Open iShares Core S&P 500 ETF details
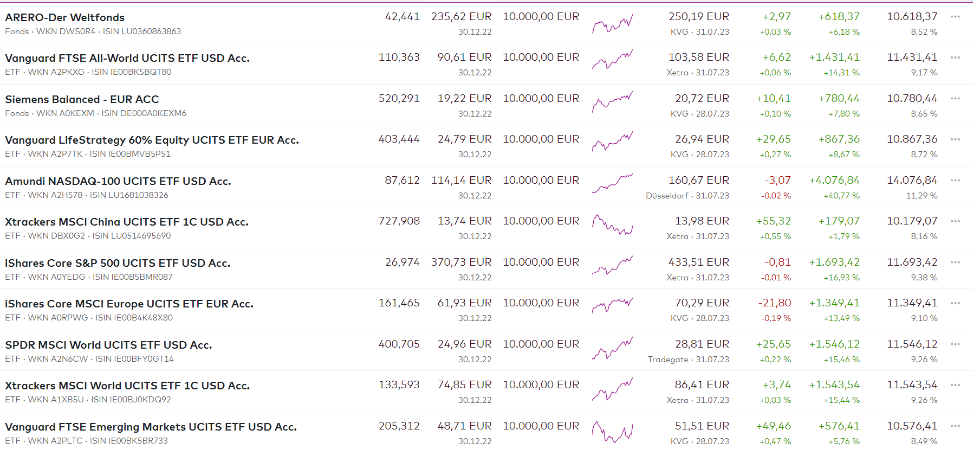The image size is (980, 449). [x=118, y=263]
